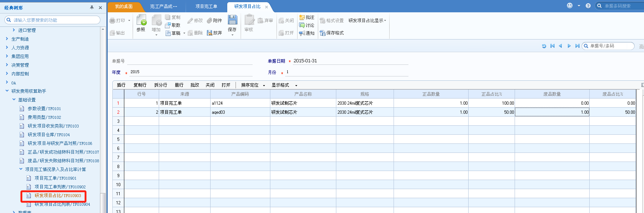Open 参数设置/YF0101 in the tree

(44, 109)
